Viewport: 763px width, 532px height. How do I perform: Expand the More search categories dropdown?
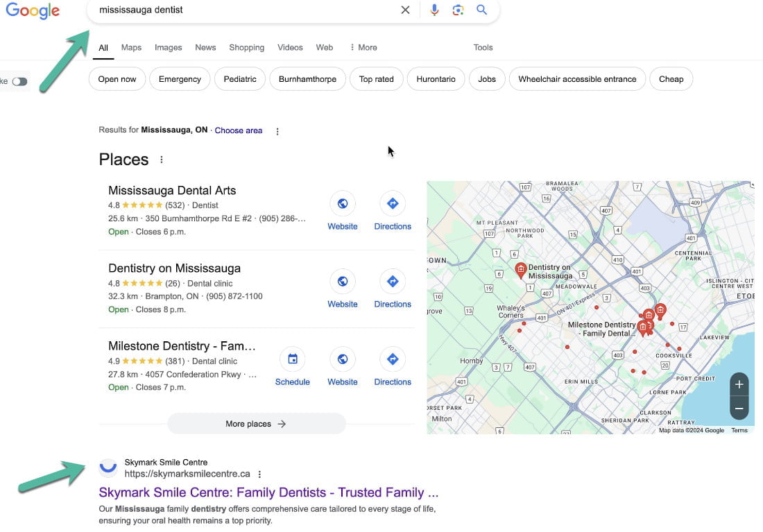[363, 47]
